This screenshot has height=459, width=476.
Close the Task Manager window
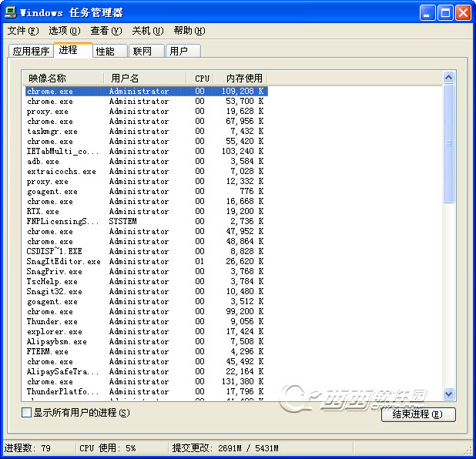[x=463, y=13]
